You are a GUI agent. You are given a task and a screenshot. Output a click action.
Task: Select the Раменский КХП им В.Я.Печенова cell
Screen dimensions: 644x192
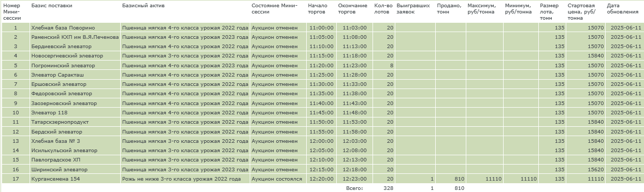pos(75,37)
